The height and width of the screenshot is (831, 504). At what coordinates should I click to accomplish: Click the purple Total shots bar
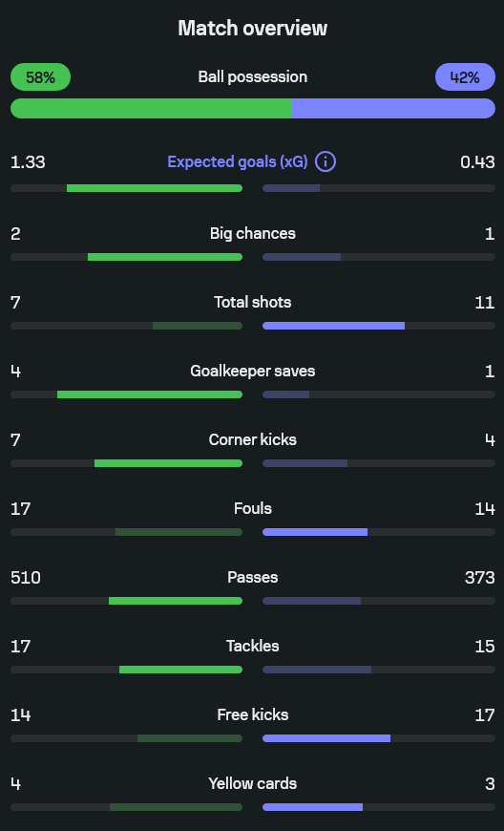click(333, 326)
